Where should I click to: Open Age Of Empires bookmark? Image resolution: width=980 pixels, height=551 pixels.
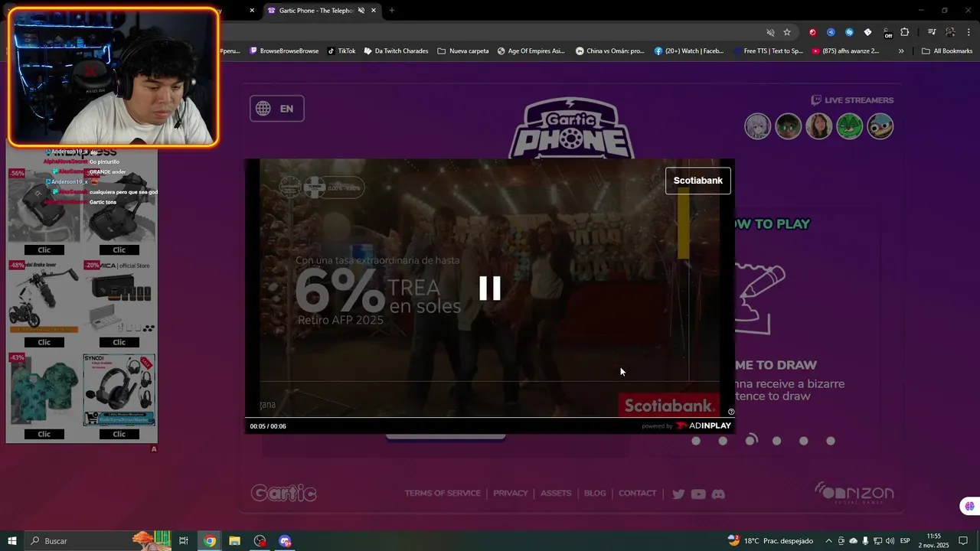pyautogui.click(x=531, y=51)
